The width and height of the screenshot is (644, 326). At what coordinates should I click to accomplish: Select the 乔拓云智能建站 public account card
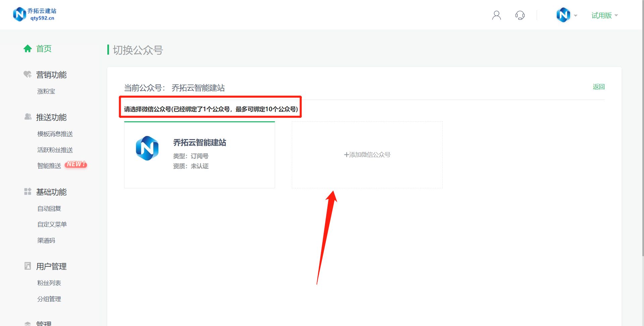pos(199,154)
